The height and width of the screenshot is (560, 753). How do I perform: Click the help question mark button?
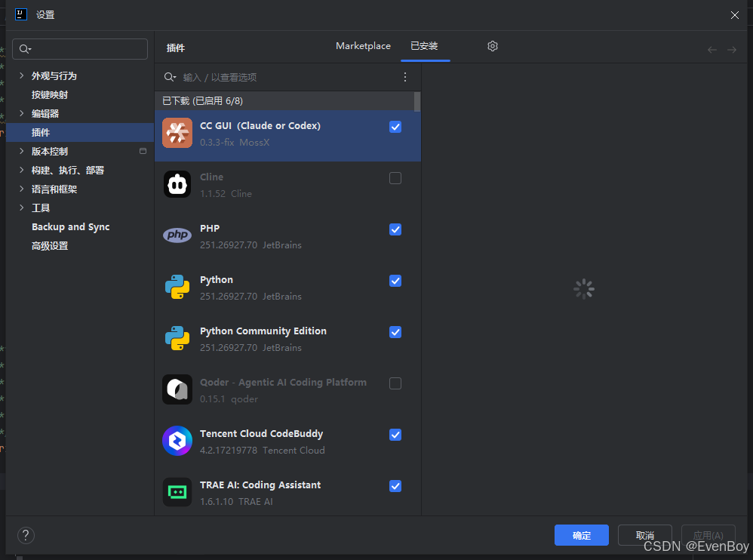point(26,535)
